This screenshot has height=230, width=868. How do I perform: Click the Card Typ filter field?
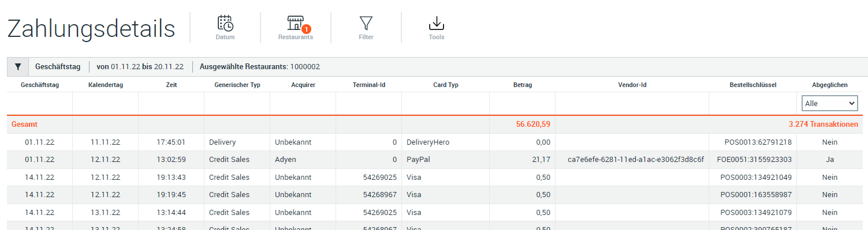click(446, 104)
